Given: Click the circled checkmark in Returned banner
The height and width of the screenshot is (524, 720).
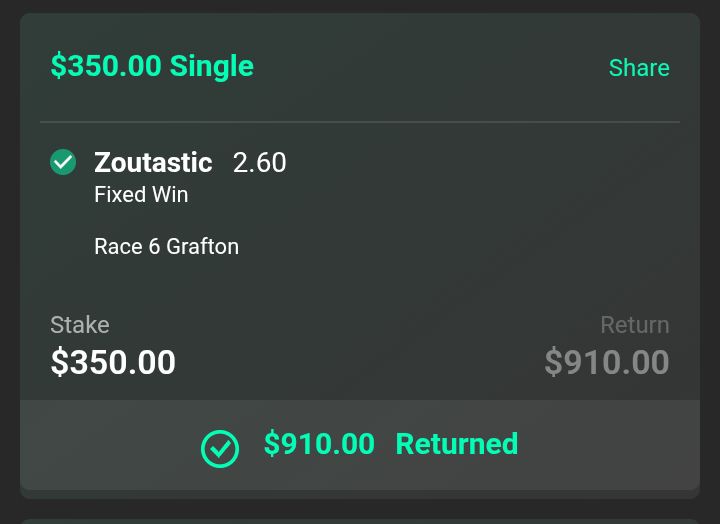Looking at the screenshot, I should [x=220, y=449].
